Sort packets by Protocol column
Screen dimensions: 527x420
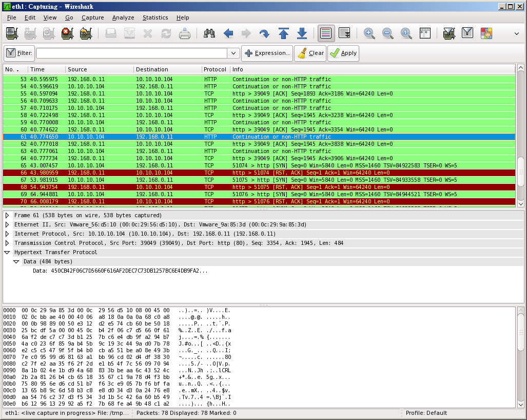pyautogui.click(x=216, y=69)
